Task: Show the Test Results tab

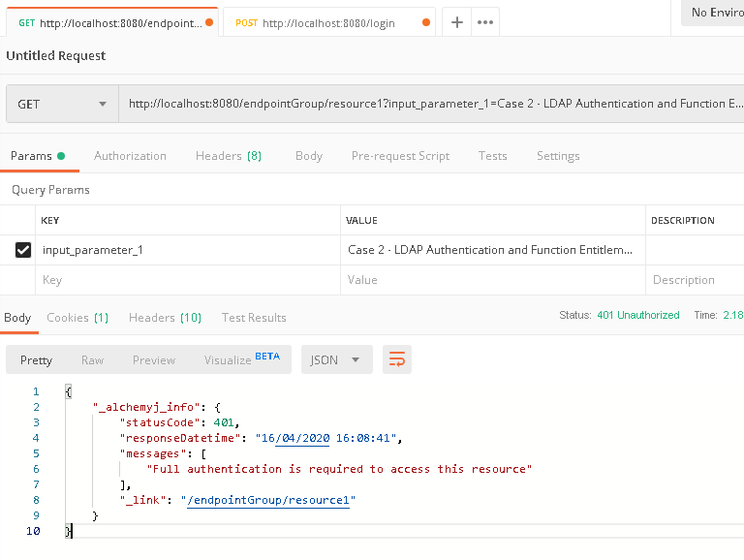Action: 254,318
